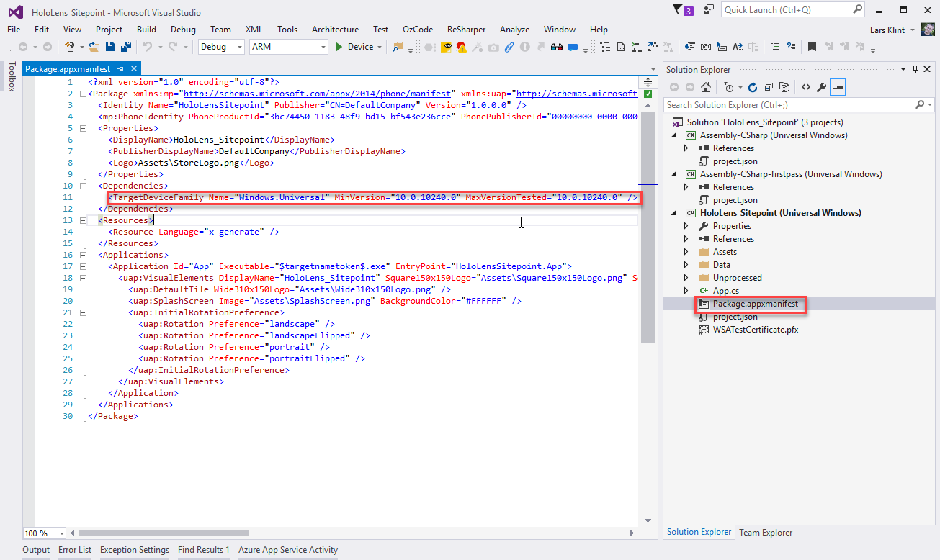
Task: Select the Properties node under HoloLens_Sitepoint
Action: coord(732,226)
